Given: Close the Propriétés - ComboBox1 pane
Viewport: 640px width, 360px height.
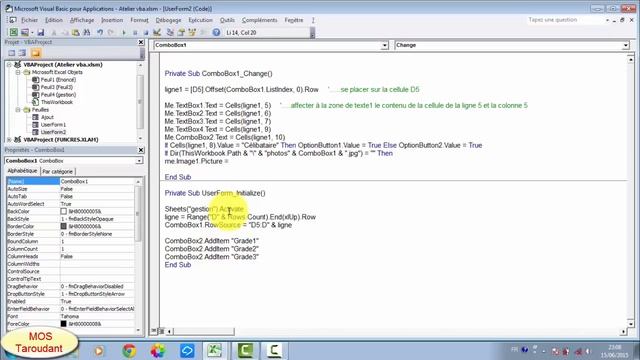Looking at the screenshot, I should pyautogui.click(x=141, y=150).
